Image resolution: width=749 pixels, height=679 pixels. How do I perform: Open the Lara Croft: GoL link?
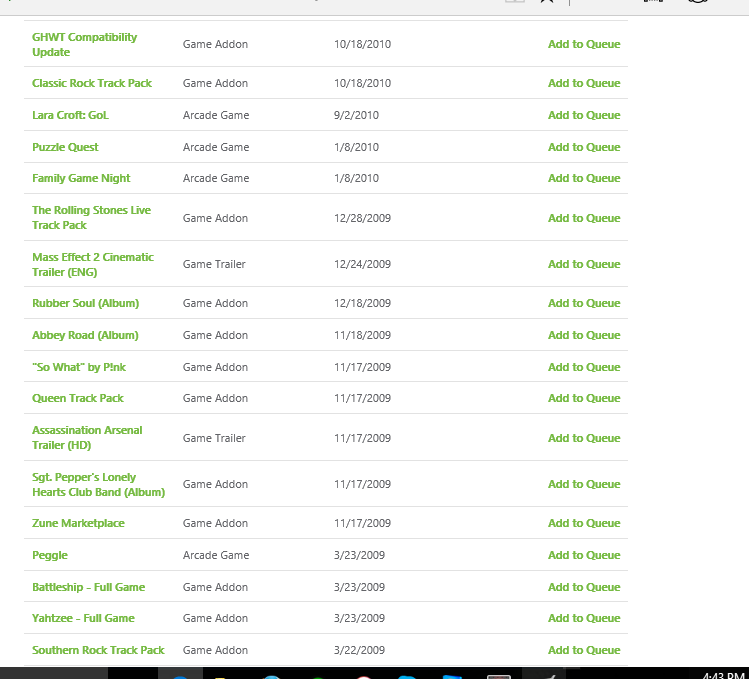click(x=70, y=115)
